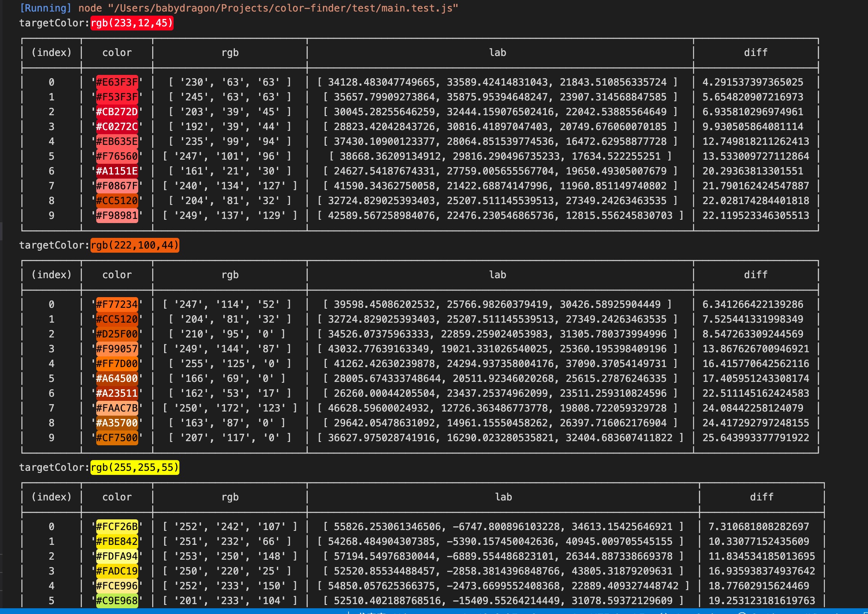868x614 pixels.
Task: Select the #F98981 color cell
Action: click(x=117, y=216)
